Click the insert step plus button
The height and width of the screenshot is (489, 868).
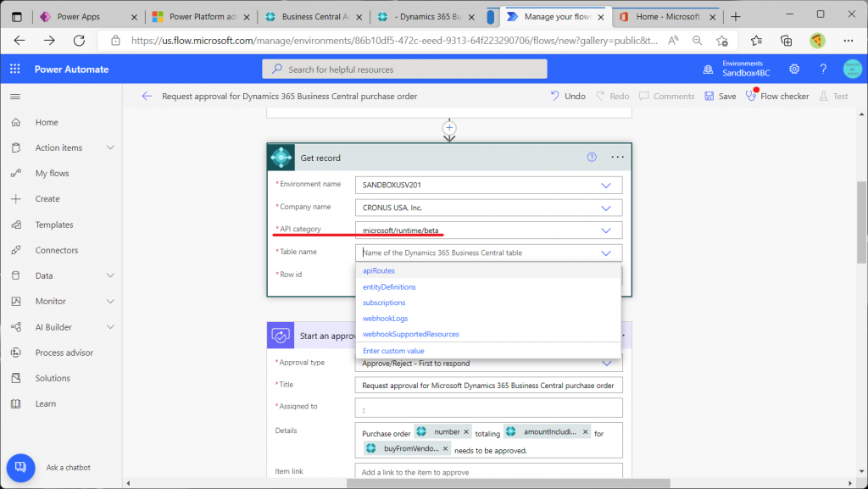click(x=449, y=128)
